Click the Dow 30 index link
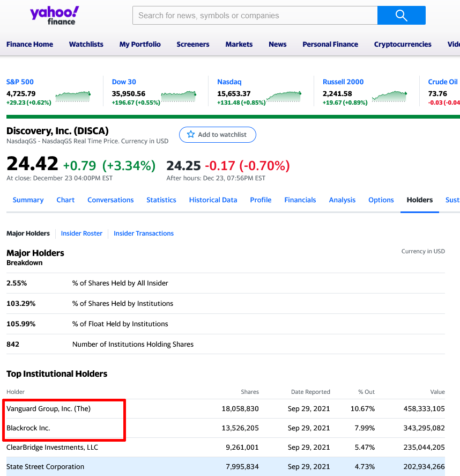The height and width of the screenshot is (476, 460). (124, 82)
